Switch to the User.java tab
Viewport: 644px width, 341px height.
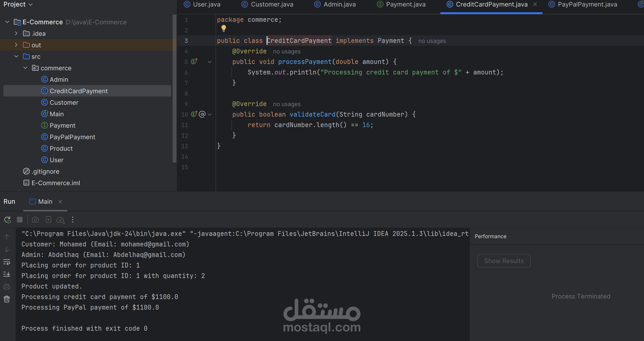click(202, 5)
